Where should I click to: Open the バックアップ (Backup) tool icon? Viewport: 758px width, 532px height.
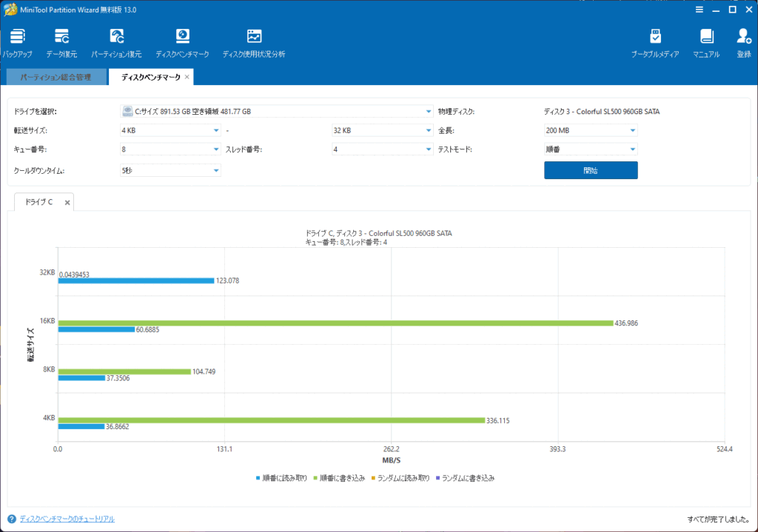[x=16, y=37]
